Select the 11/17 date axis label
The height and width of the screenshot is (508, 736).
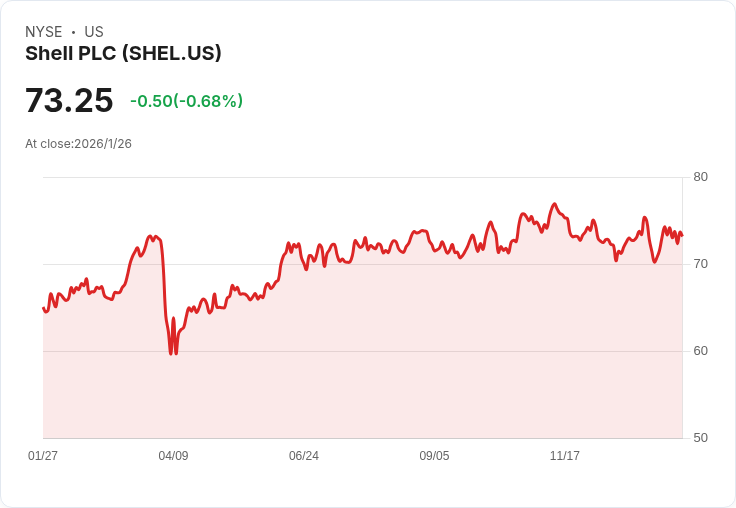565,455
